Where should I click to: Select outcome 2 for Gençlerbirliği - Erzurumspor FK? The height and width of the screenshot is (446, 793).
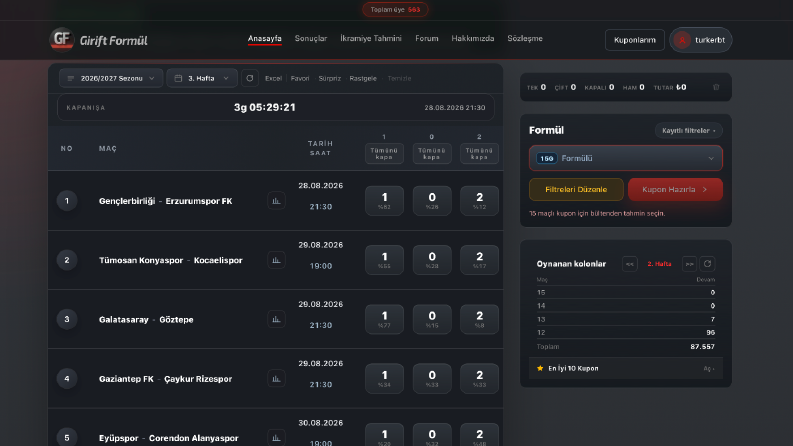tap(479, 201)
